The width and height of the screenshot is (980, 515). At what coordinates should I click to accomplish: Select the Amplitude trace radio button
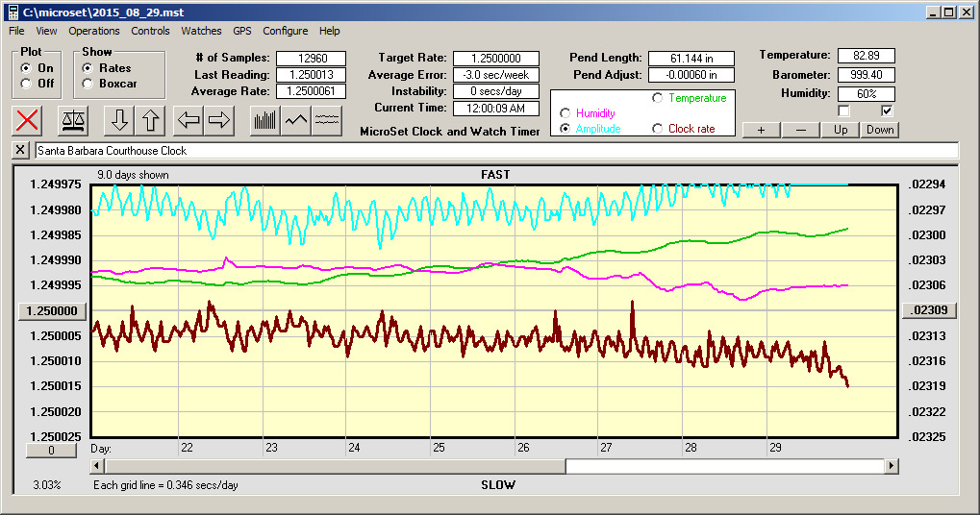pyautogui.click(x=565, y=129)
